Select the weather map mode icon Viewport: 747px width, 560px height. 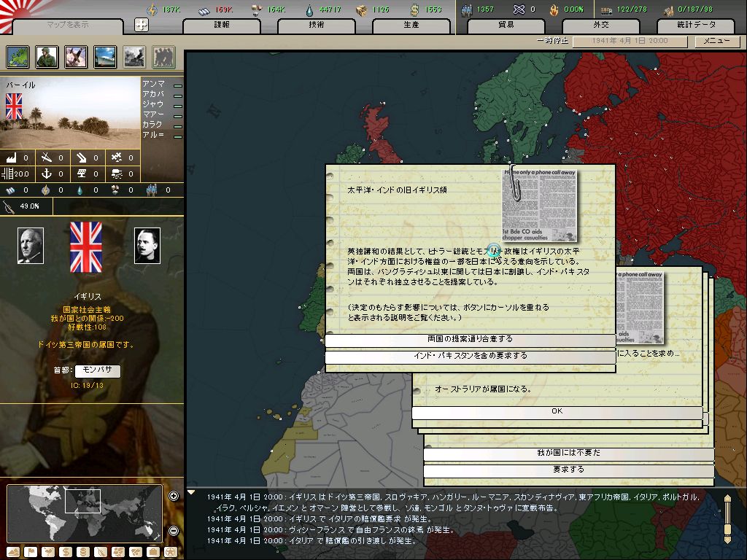[x=48, y=552]
